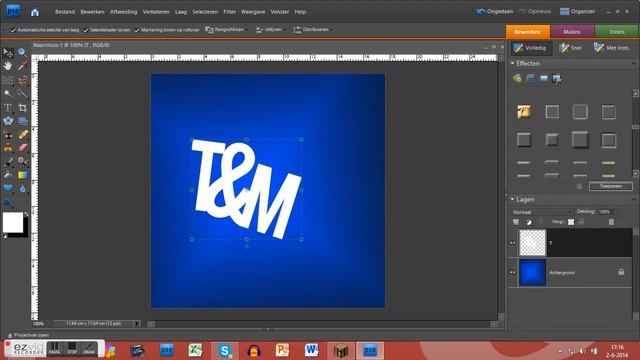Click the small default colors icon

click(x=5, y=236)
